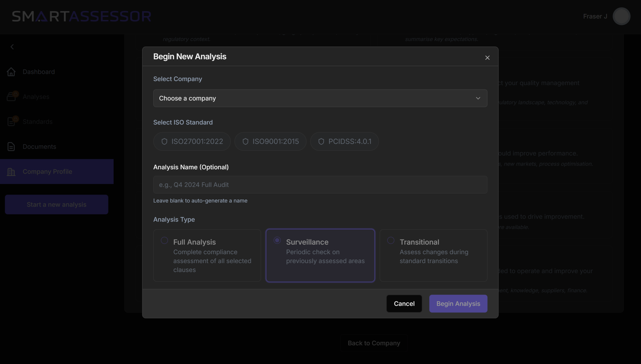Click the user avatar next to Fraser J

coord(621,16)
